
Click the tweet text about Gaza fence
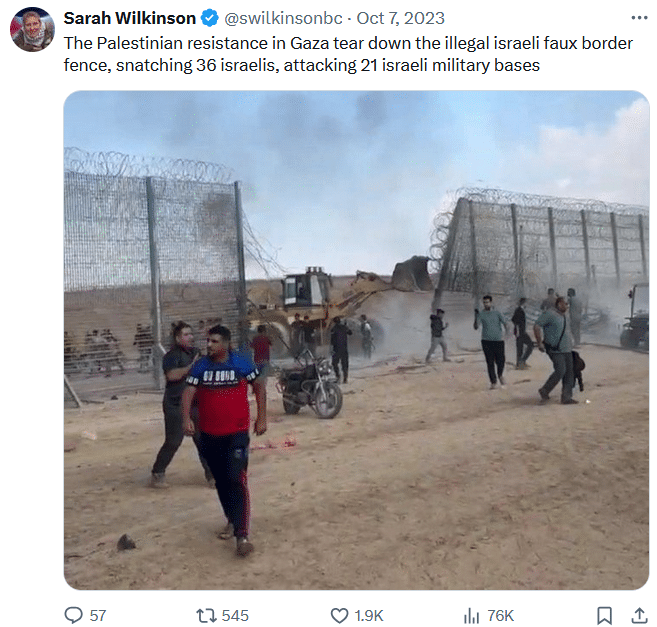[348, 54]
